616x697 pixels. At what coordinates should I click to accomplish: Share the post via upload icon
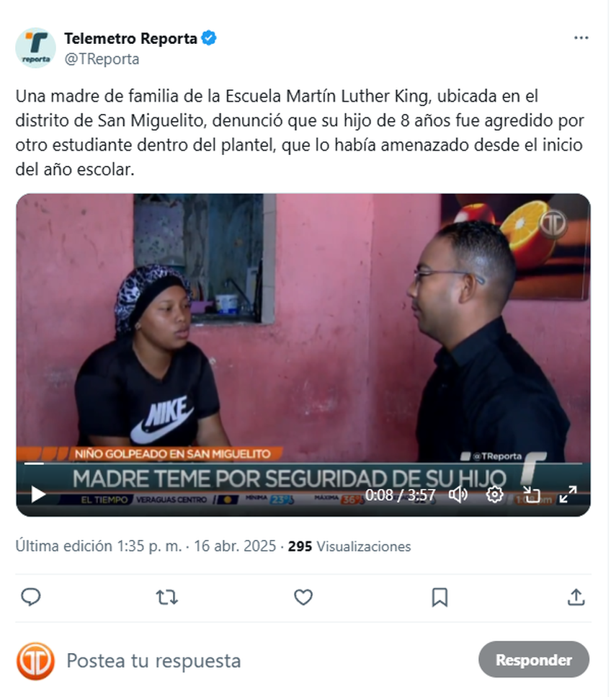pyautogui.click(x=576, y=597)
